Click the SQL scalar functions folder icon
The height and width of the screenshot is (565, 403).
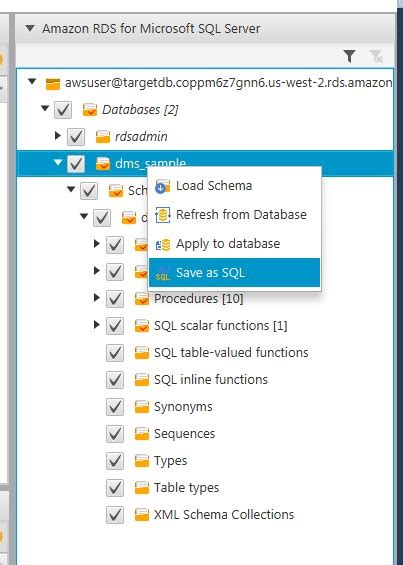[x=142, y=326]
